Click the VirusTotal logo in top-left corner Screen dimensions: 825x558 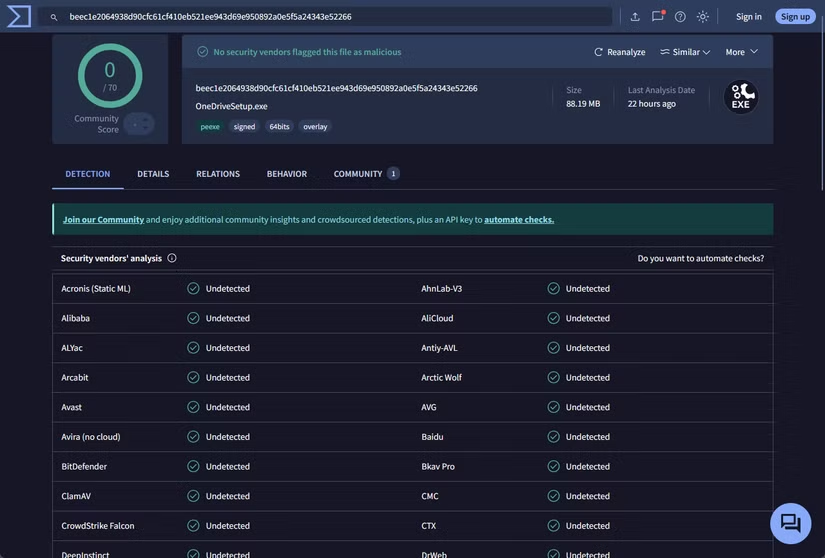pos(19,16)
